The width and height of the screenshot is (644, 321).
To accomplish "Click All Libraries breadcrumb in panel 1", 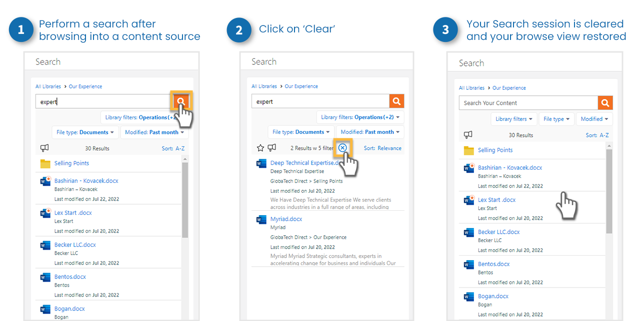I will pos(48,86).
